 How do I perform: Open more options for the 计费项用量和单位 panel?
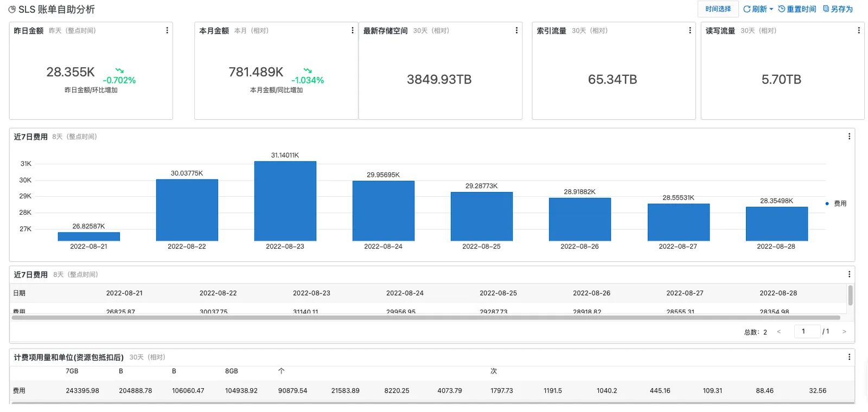(850, 357)
